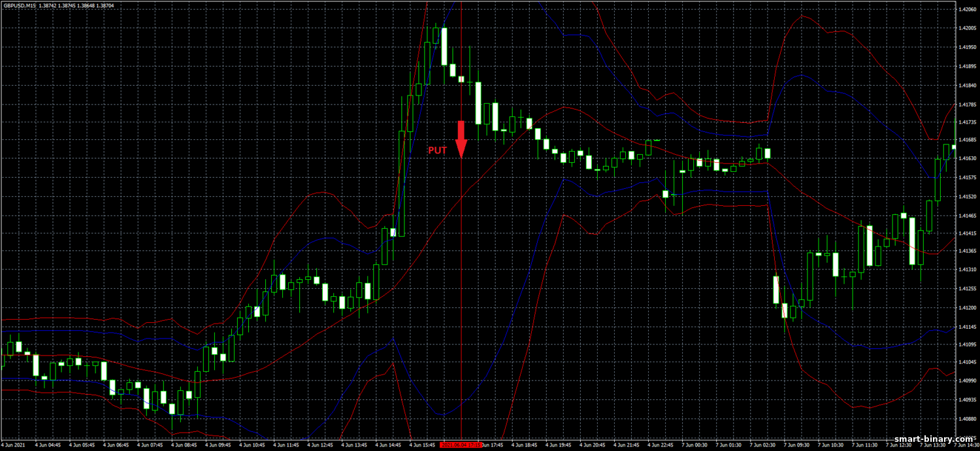Click the GBPUSD,M15 chart title text
980x451 pixels.
[18, 5]
